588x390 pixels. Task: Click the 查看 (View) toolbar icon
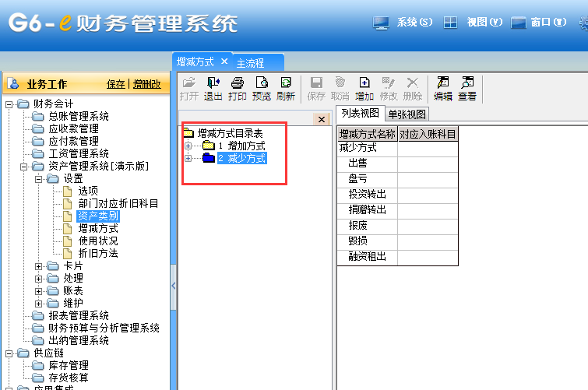coord(467,88)
